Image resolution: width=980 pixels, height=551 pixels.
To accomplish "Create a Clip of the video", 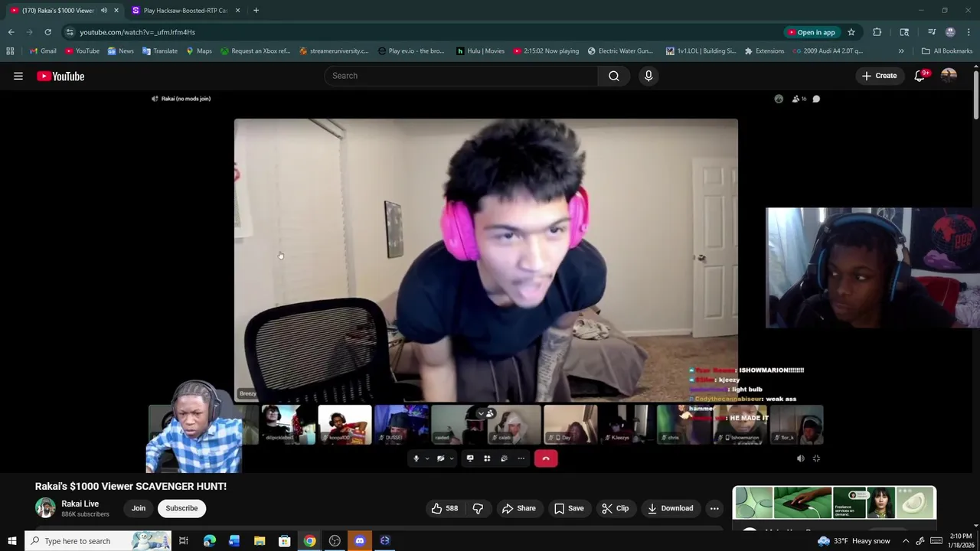I will (615, 508).
